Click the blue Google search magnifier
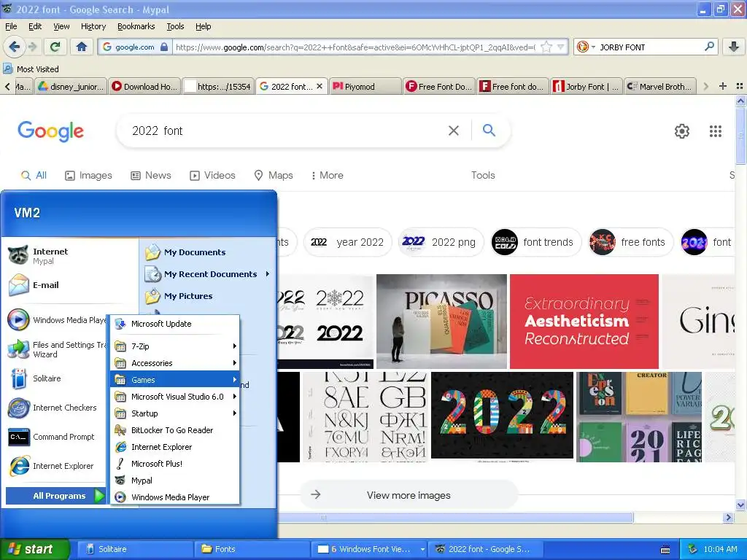 [489, 130]
